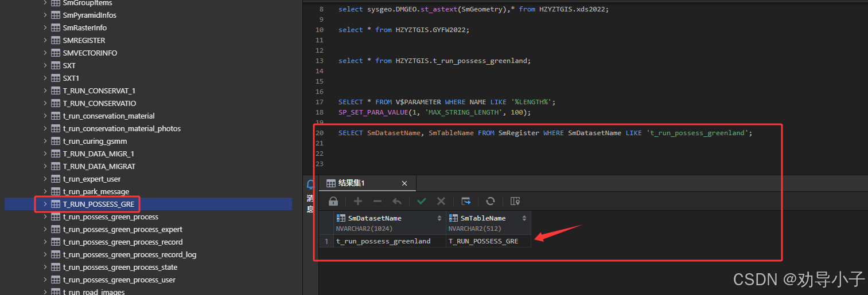Select the T_RUN_DATA_MIGRAT table

99,166
